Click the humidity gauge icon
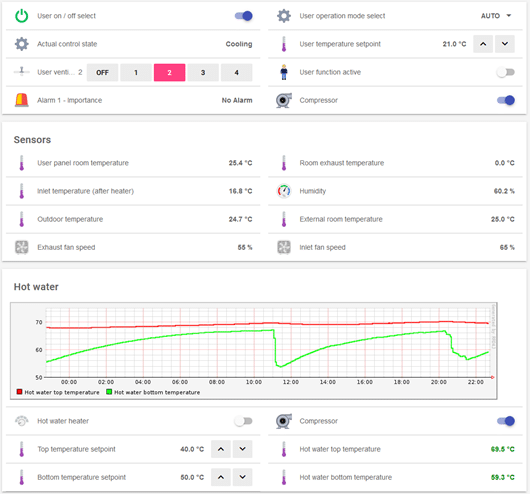 (284, 191)
